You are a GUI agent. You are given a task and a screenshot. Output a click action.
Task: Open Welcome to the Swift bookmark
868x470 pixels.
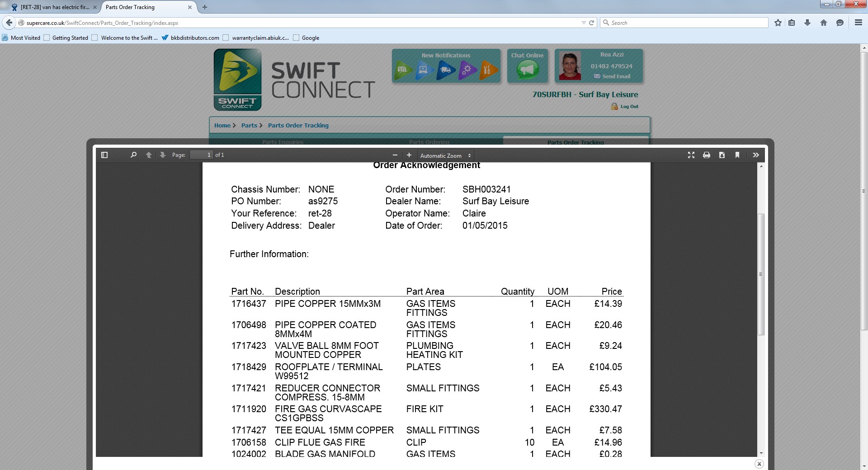coord(125,38)
